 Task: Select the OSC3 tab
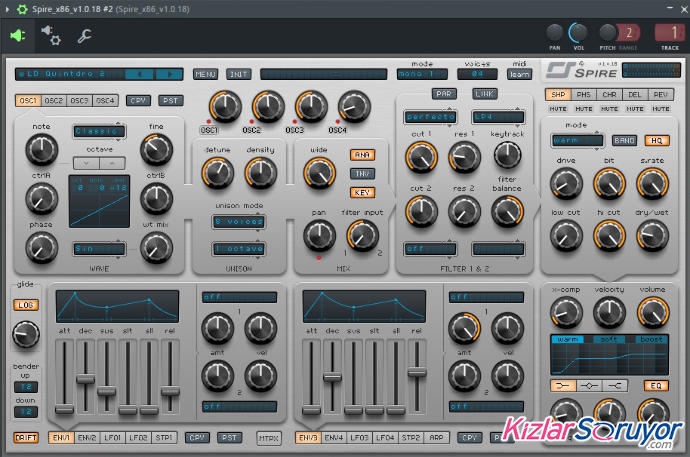point(79,101)
